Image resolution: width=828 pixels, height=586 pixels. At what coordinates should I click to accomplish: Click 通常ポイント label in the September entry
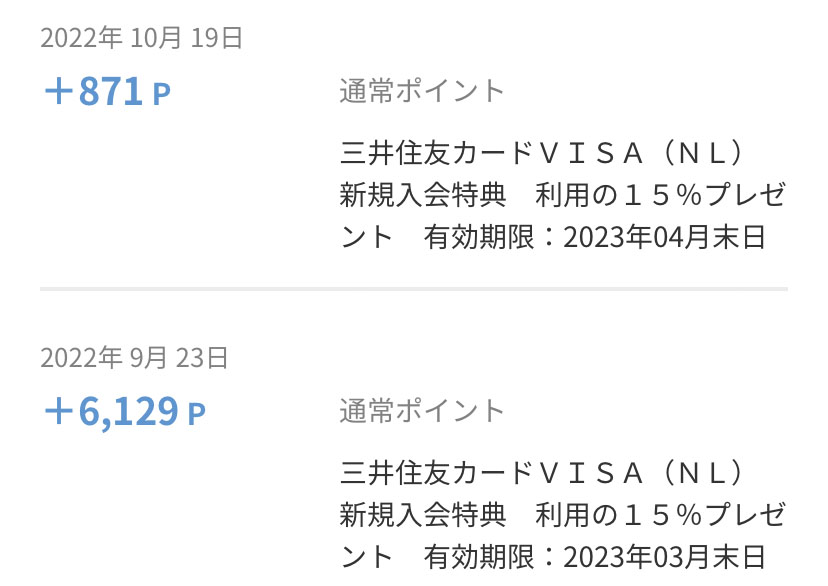tap(422, 410)
